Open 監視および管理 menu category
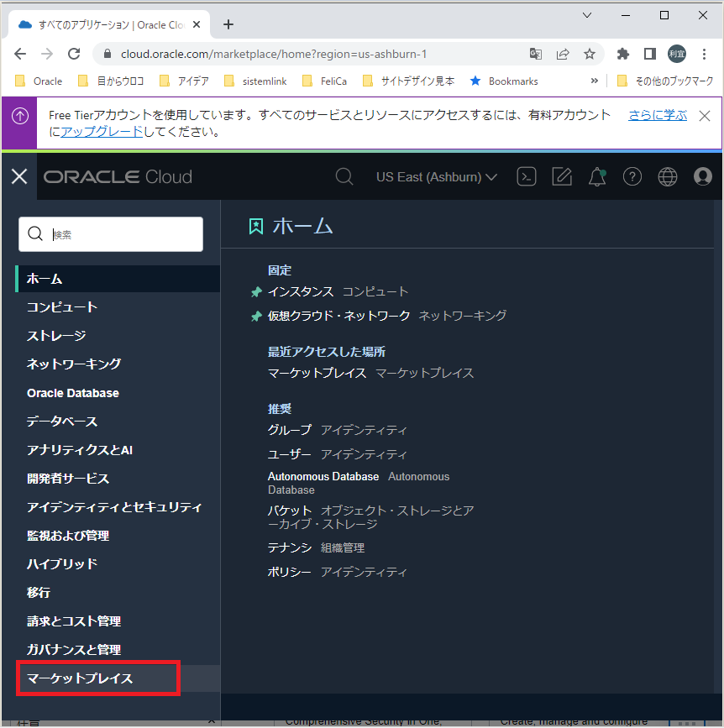This screenshot has width=724, height=728. (68, 536)
